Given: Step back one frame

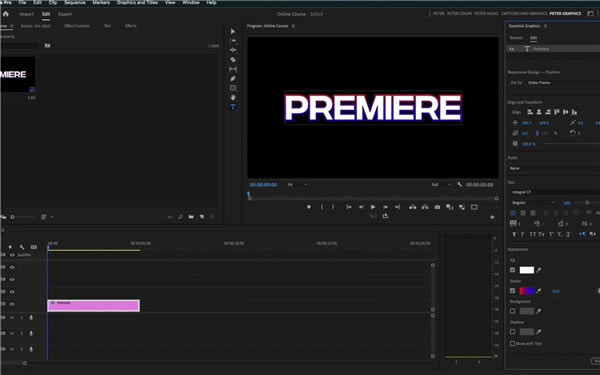Looking at the screenshot, I should click(x=361, y=207).
